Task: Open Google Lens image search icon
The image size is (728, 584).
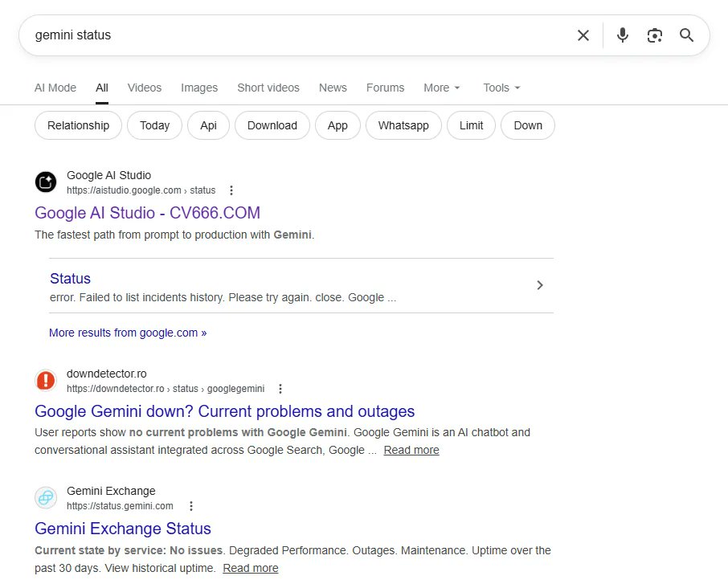Action: 655,35
